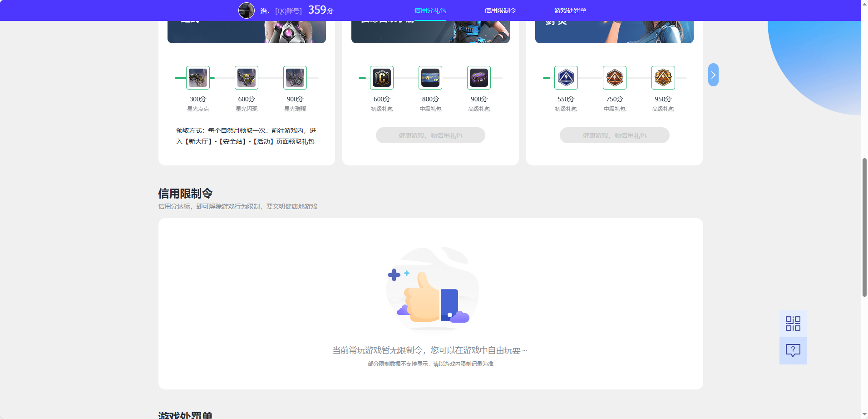Click the page vertical scrollbar thumb
868x419 pixels.
pos(864,227)
